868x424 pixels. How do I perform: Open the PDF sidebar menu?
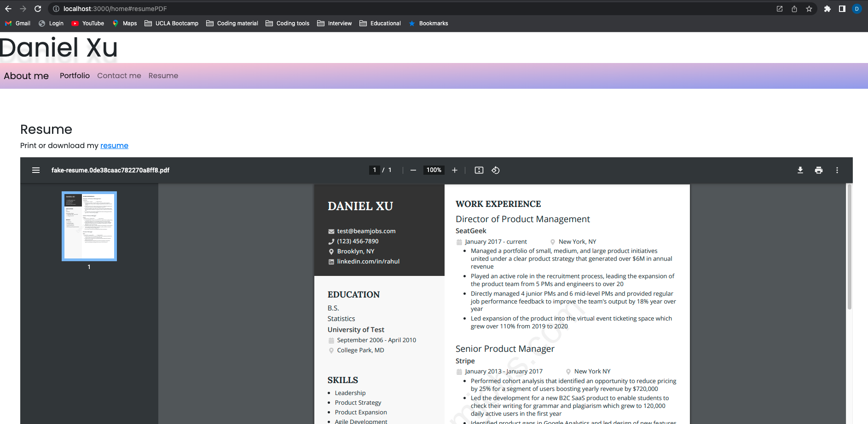36,170
